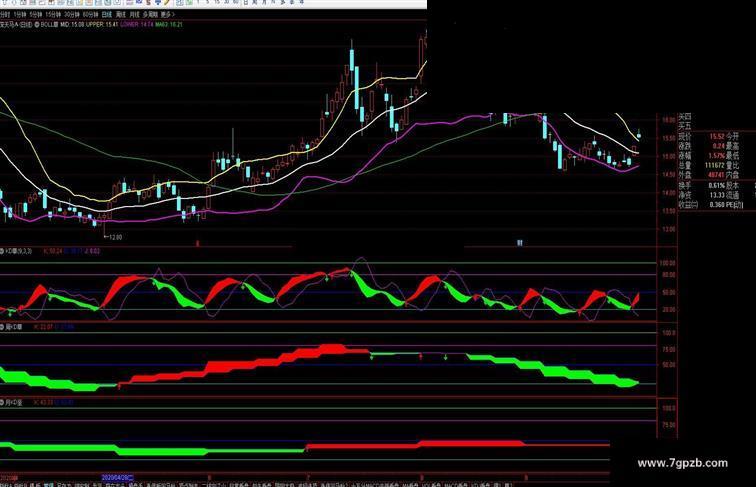
Task: Switch to the 60分钟 timeframe tab
Action: [x=90, y=14]
